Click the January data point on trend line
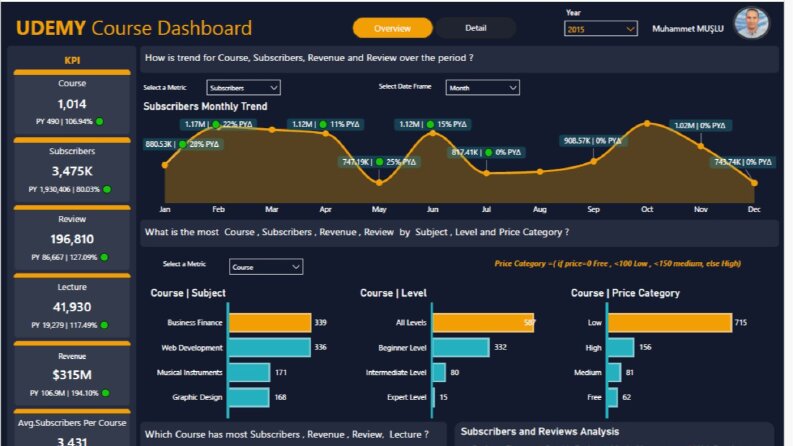The height and width of the screenshot is (446, 793). (x=165, y=165)
